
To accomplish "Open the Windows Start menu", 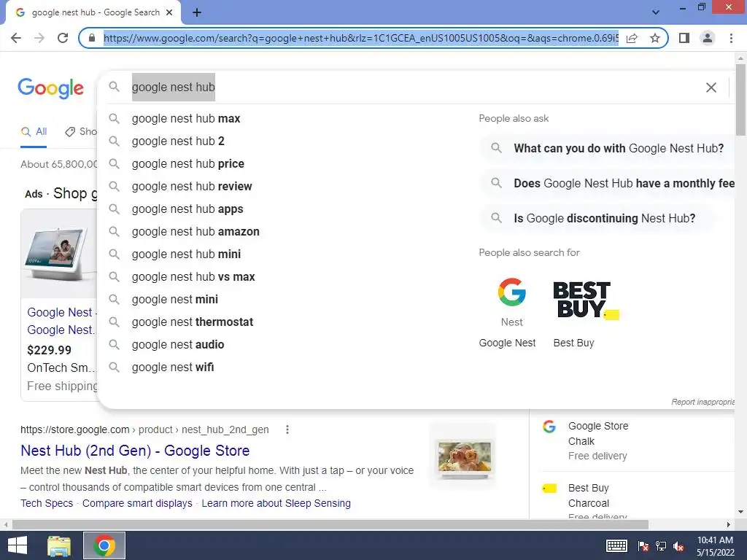I will click(x=18, y=545).
